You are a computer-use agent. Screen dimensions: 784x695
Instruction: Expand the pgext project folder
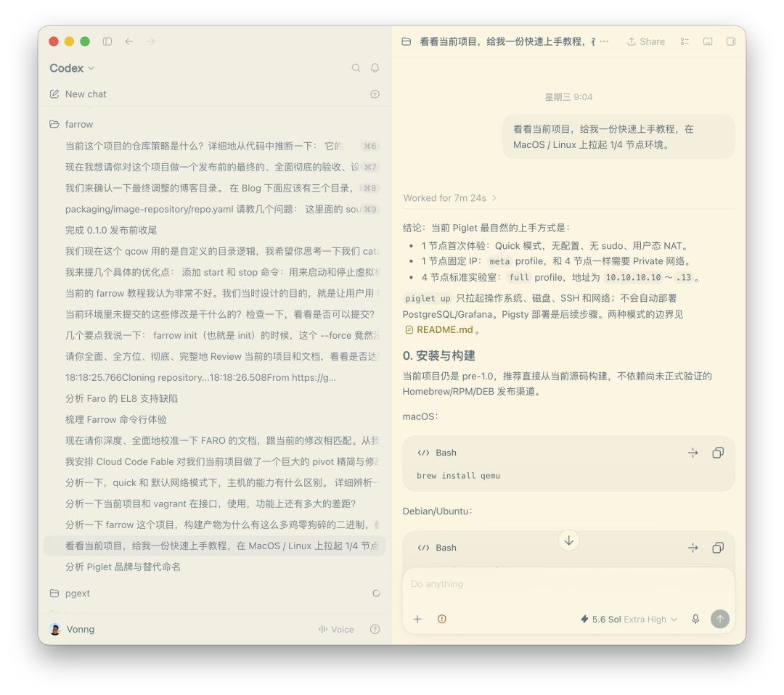70,593
